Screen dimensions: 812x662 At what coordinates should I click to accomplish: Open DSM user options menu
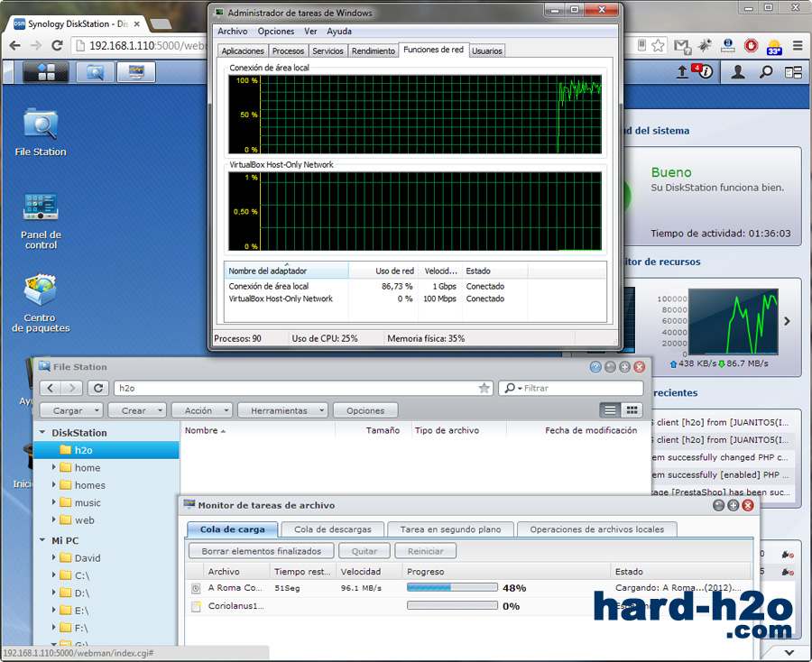[738, 72]
